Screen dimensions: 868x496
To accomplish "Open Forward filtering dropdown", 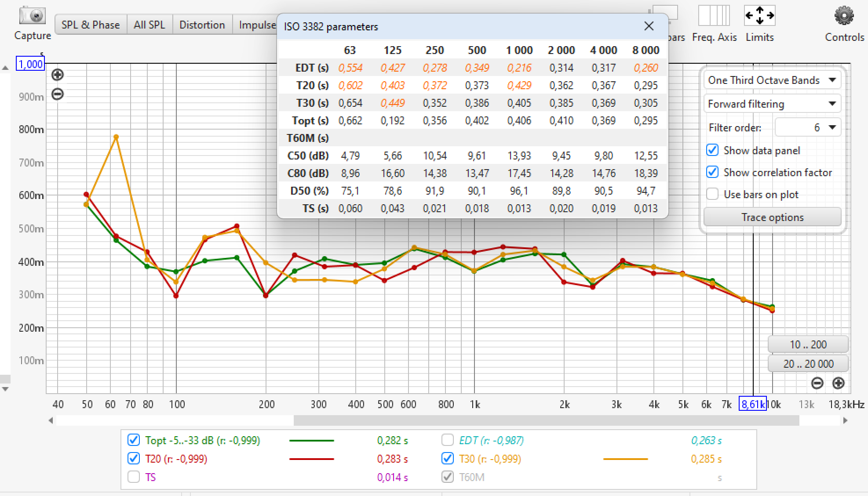I will 772,104.
